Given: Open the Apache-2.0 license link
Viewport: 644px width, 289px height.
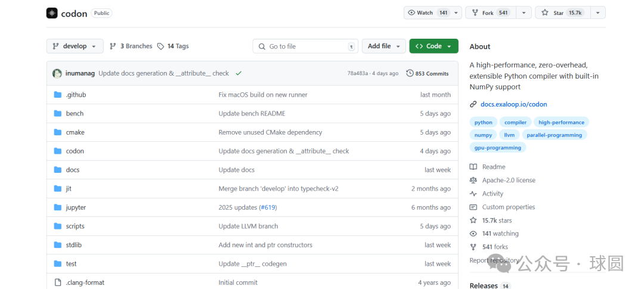Looking at the screenshot, I should (503, 180).
